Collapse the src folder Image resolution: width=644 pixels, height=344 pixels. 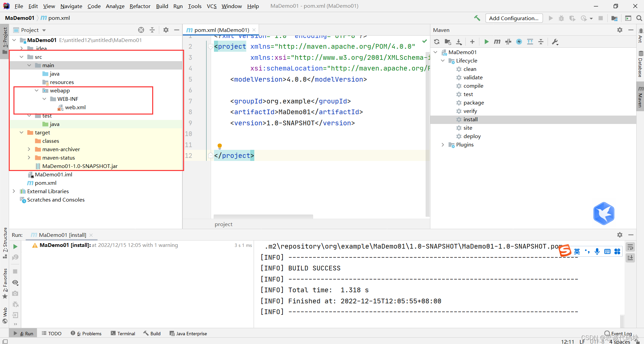point(22,57)
